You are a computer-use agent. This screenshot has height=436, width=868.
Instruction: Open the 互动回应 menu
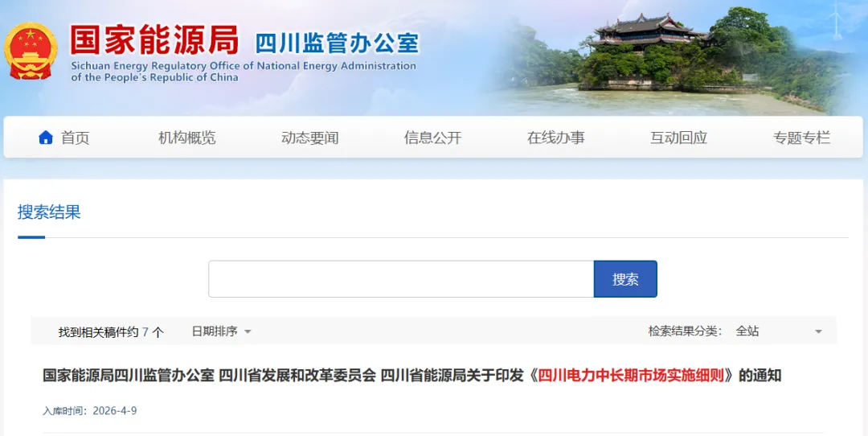pos(678,138)
